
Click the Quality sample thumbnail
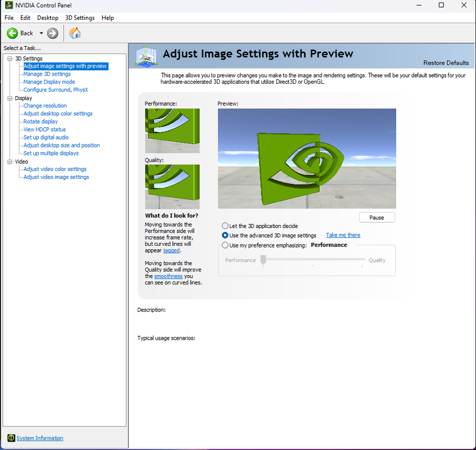click(172, 187)
